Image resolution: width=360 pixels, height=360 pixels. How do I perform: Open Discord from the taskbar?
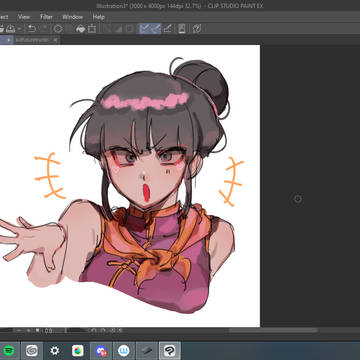coord(101,351)
